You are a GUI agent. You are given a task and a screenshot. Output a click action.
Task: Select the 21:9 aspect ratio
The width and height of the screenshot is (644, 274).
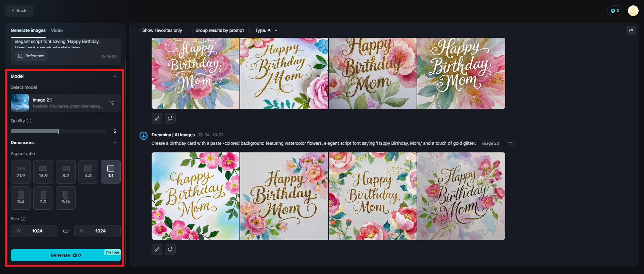click(x=21, y=172)
